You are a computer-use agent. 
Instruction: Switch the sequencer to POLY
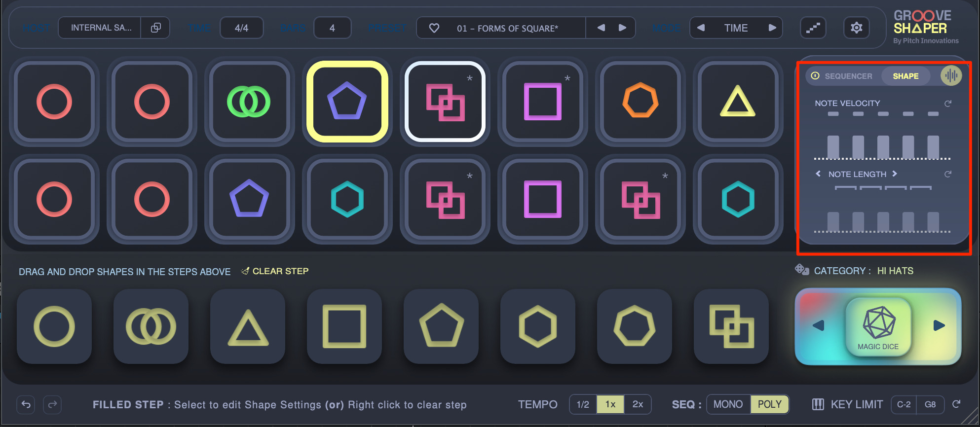(770, 404)
